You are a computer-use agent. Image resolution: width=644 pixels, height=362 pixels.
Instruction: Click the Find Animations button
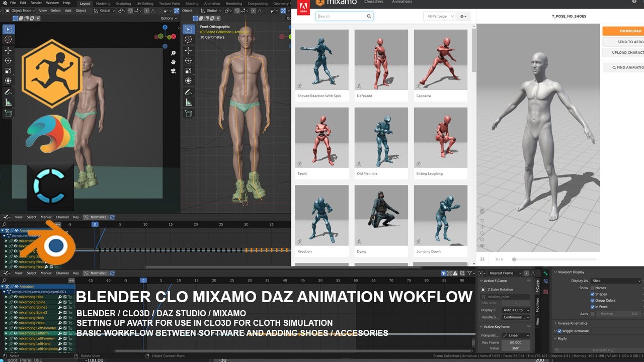[x=623, y=67]
